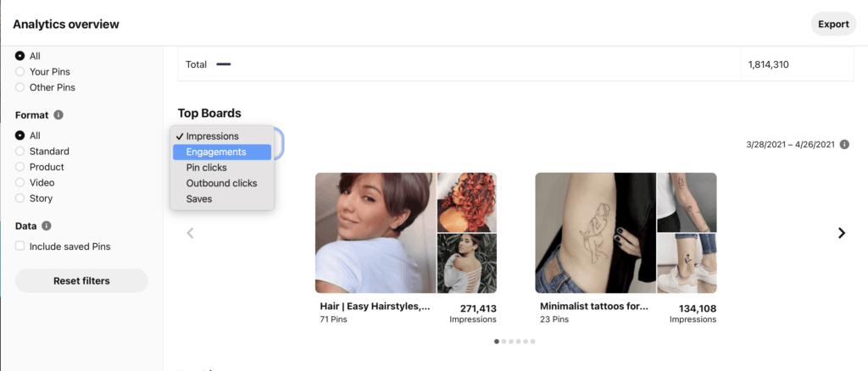Click the Reset filters button

coord(81,281)
